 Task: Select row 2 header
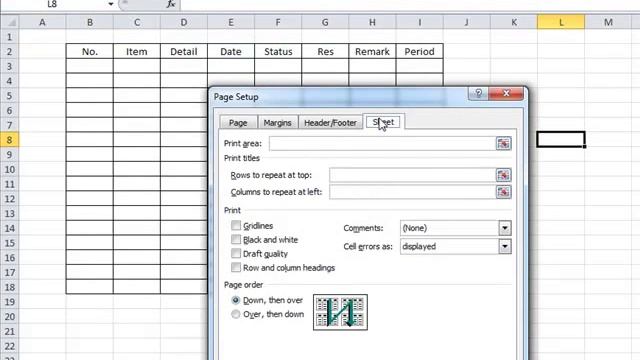tap(9, 51)
